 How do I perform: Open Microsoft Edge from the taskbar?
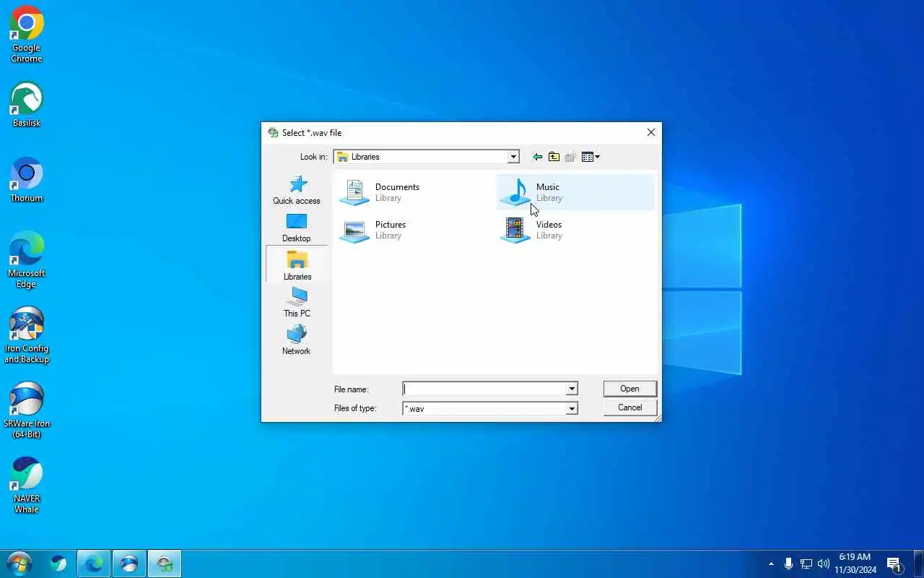[94, 564]
